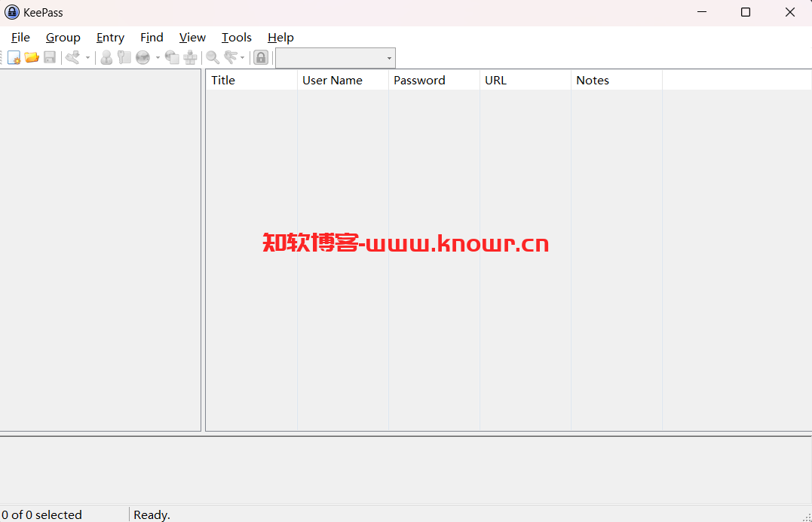The image size is (812, 522).
Task: Click the Open URL globe icon
Action: click(143, 57)
